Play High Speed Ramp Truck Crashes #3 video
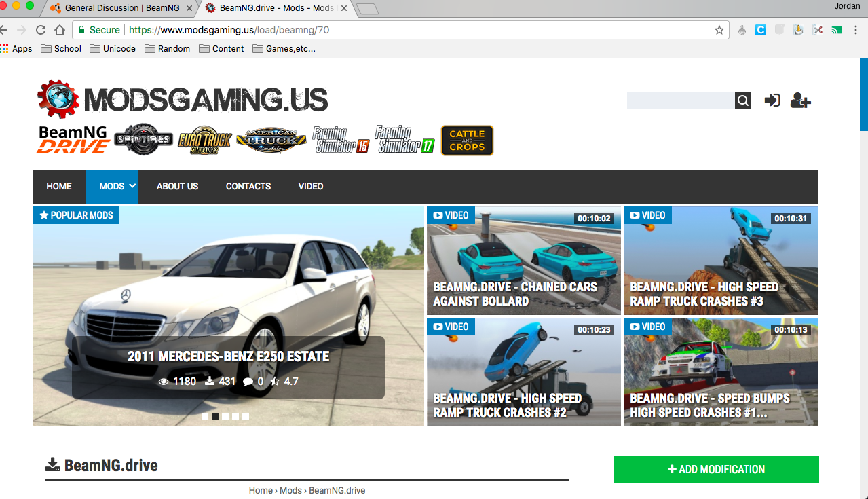The height and width of the screenshot is (499, 868). click(721, 261)
